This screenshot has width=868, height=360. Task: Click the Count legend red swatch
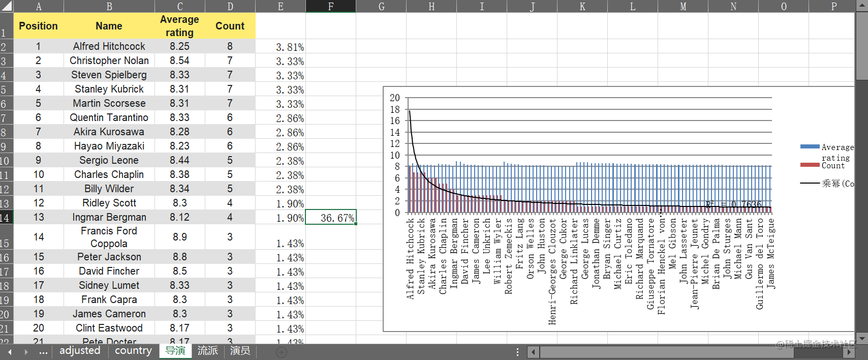[x=810, y=165]
